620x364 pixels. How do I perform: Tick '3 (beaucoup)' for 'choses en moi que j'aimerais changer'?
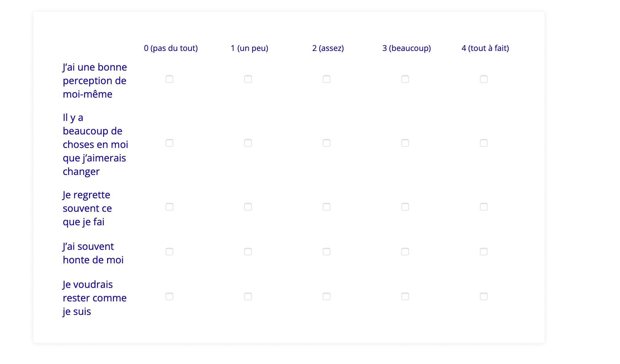(405, 143)
